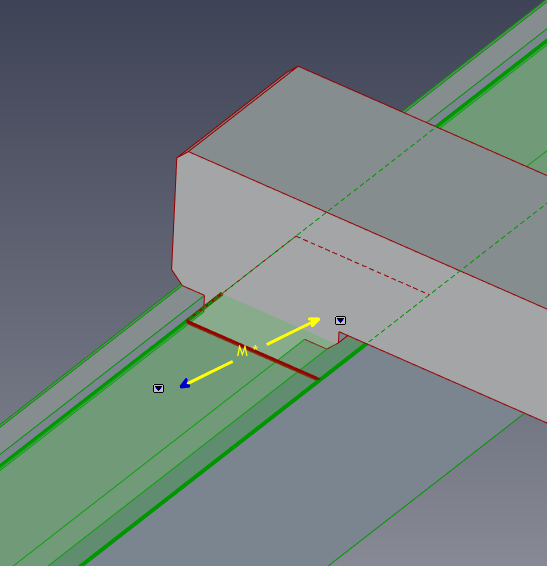The width and height of the screenshot is (547, 566).
Task: Click the small triangular notch under block
Action: [342, 337]
